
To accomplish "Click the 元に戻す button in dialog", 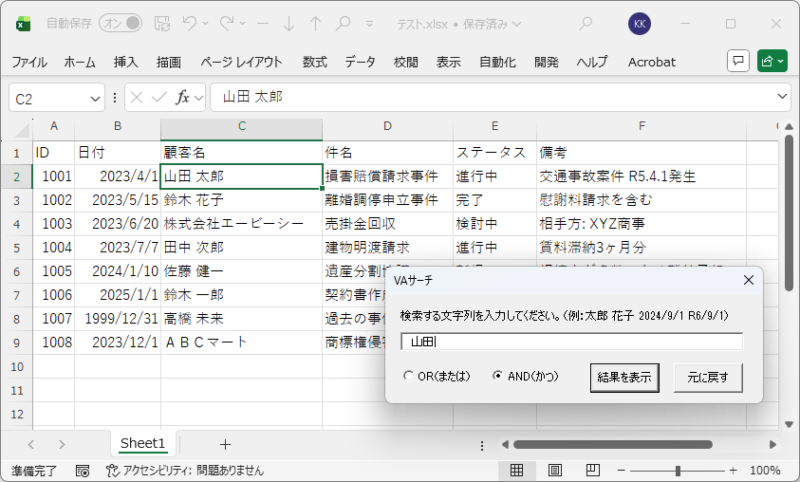I will (708, 377).
